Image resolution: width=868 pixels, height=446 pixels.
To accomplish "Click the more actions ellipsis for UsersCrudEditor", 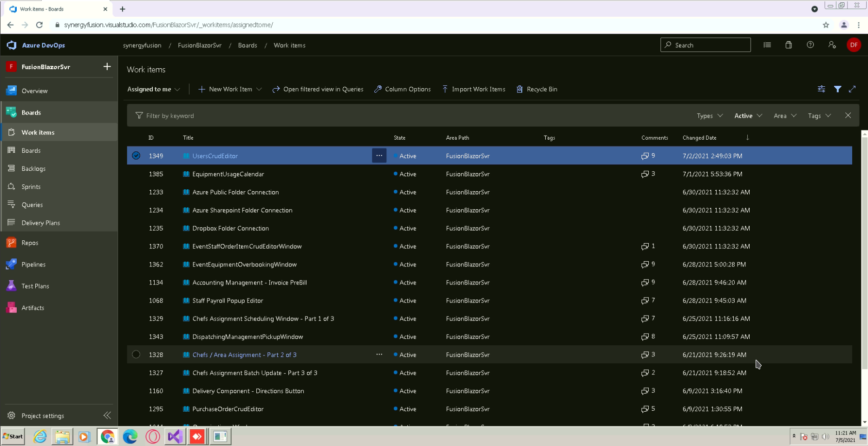I will pyautogui.click(x=379, y=156).
